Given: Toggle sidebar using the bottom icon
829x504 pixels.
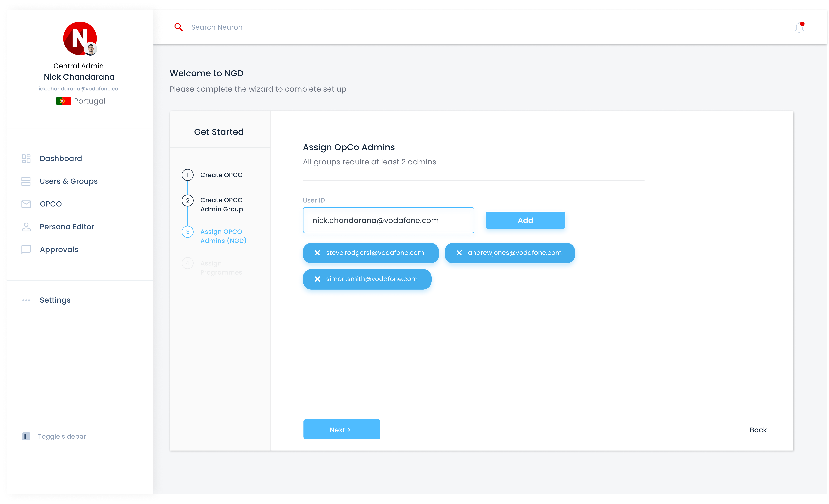Looking at the screenshot, I should pyautogui.click(x=26, y=436).
